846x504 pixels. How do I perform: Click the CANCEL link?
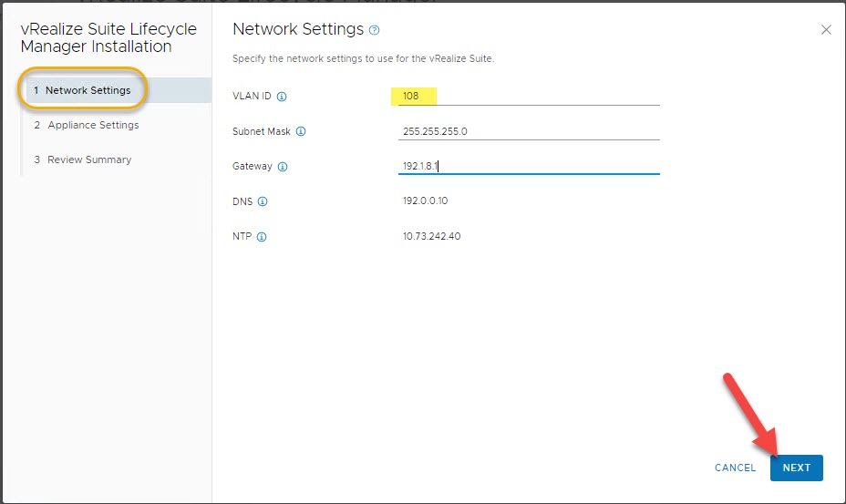pyautogui.click(x=735, y=468)
